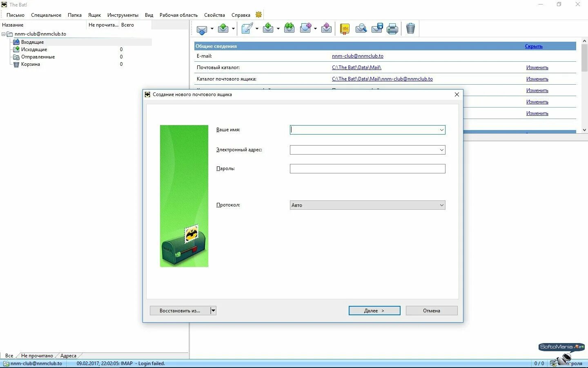Click the info pane scroll up arrow

pyautogui.click(x=584, y=41)
